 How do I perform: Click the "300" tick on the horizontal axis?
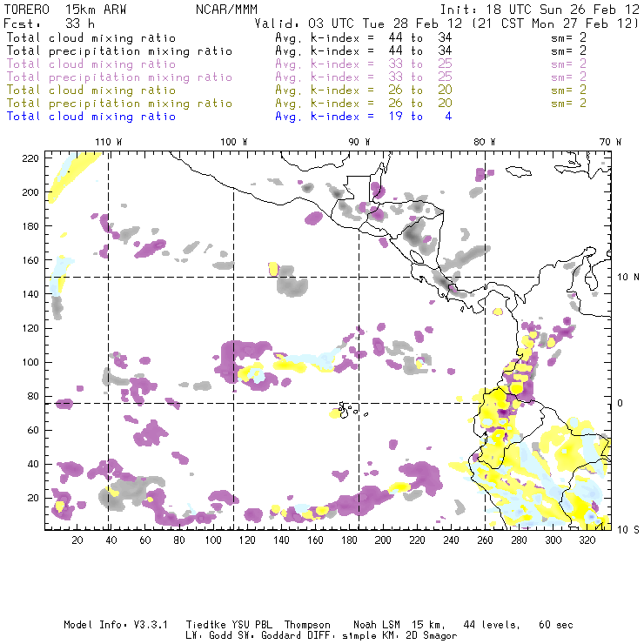pos(553,540)
